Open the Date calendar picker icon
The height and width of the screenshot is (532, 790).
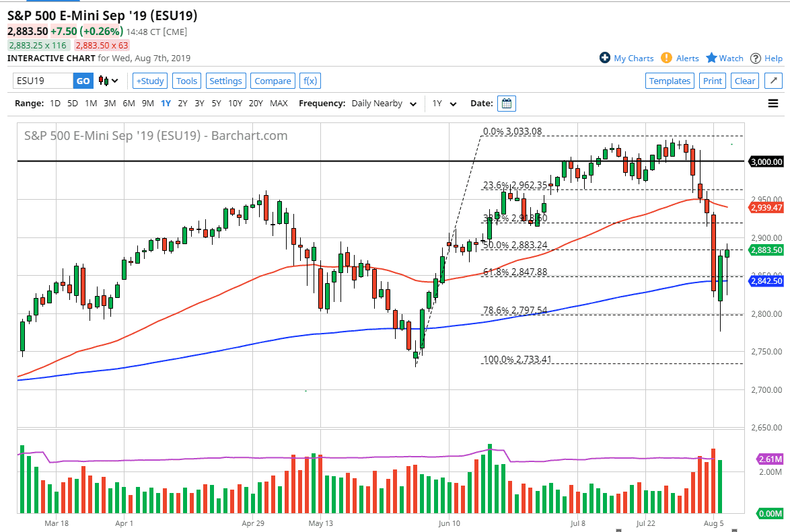tap(506, 103)
